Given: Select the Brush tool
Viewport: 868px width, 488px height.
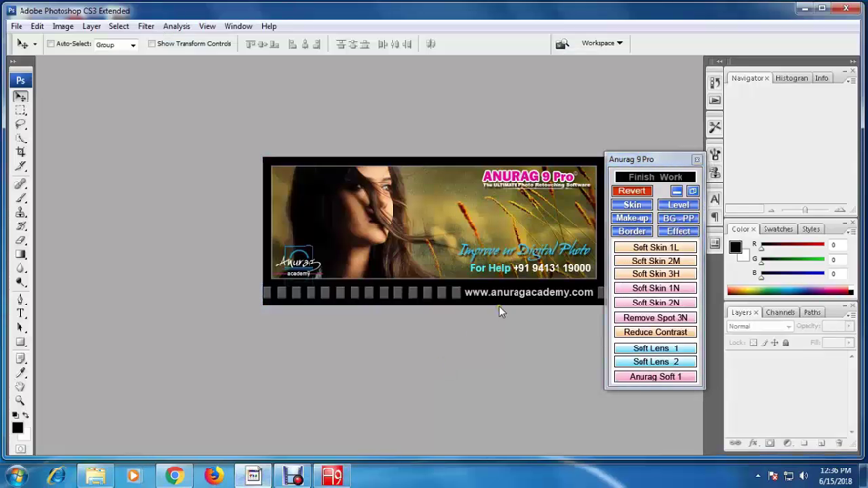Looking at the screenshot, I should (x=21, y=197).
